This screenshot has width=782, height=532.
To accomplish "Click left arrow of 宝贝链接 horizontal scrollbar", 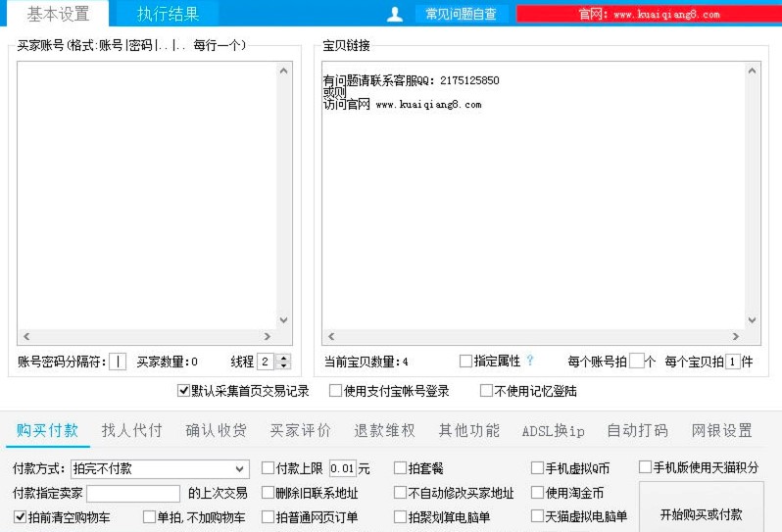I will (x=330, y=336).
